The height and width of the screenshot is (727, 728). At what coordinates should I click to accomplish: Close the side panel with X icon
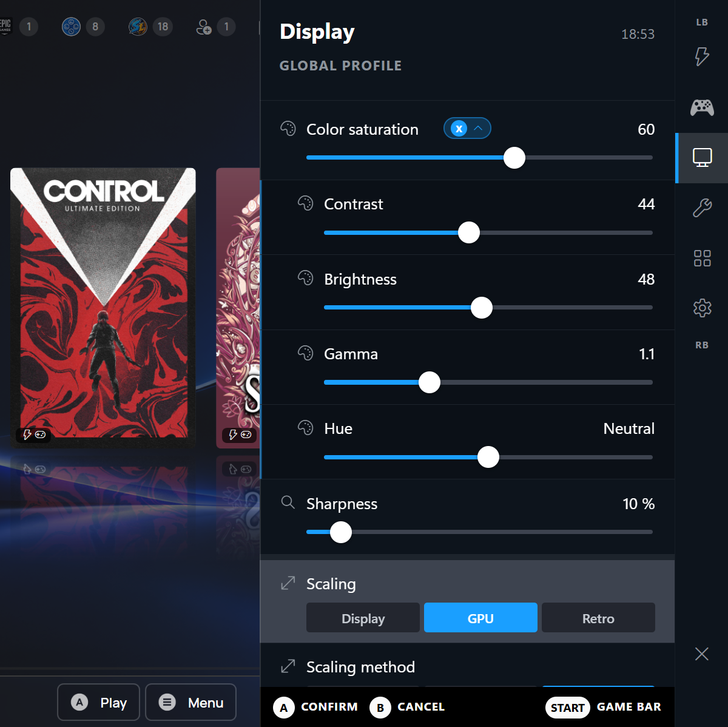click(x=702, y=654)
